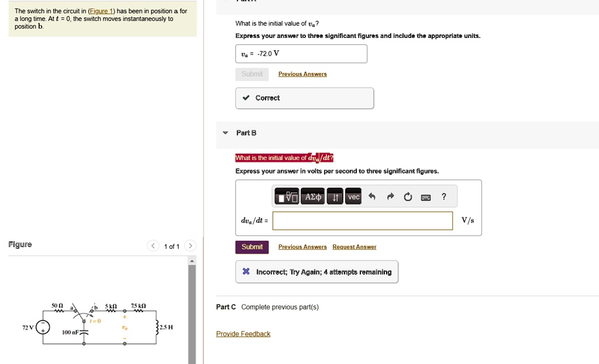Click the Figure panel heading

(x=20, y=244)
